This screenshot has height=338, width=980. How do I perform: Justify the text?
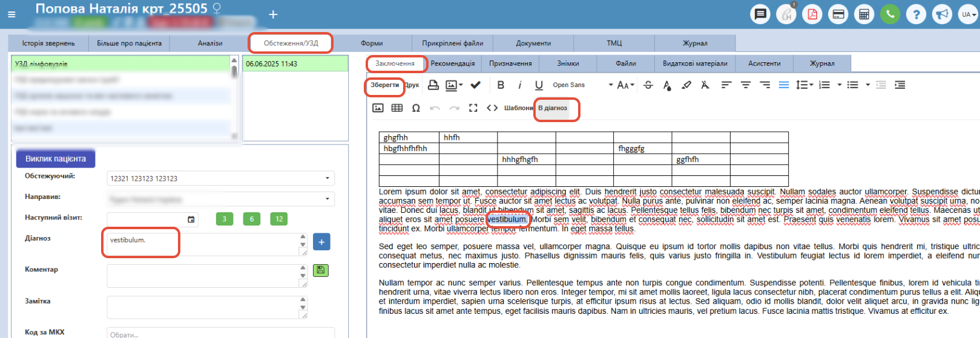click(x=784, y=85)
